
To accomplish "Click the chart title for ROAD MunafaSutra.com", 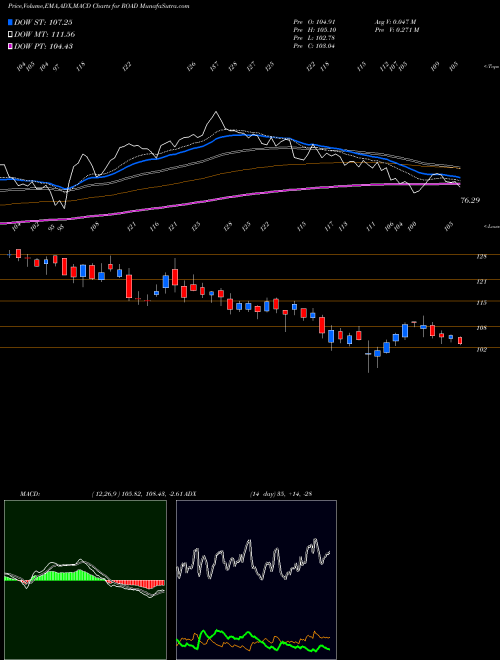I will pos(98,6).
